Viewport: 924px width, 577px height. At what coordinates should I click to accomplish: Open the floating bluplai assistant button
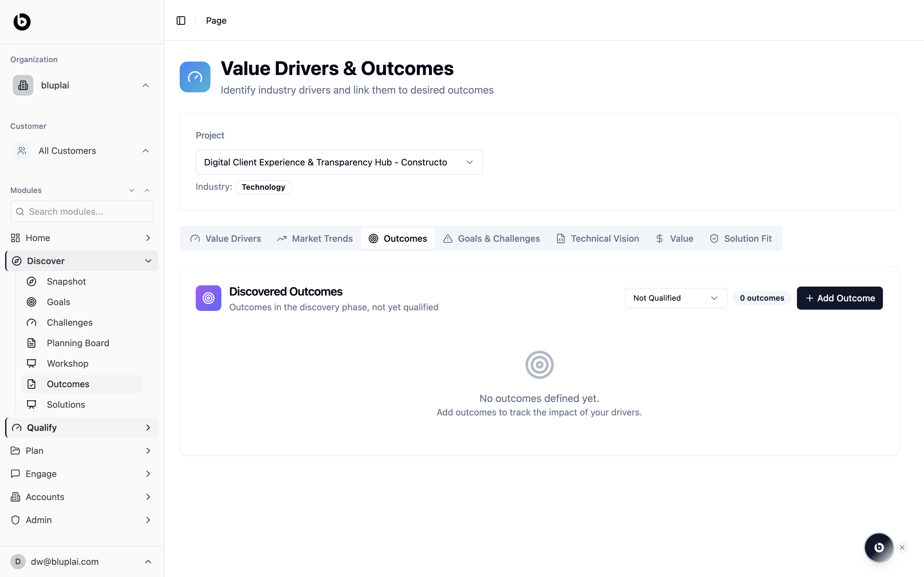coord(878,548)
